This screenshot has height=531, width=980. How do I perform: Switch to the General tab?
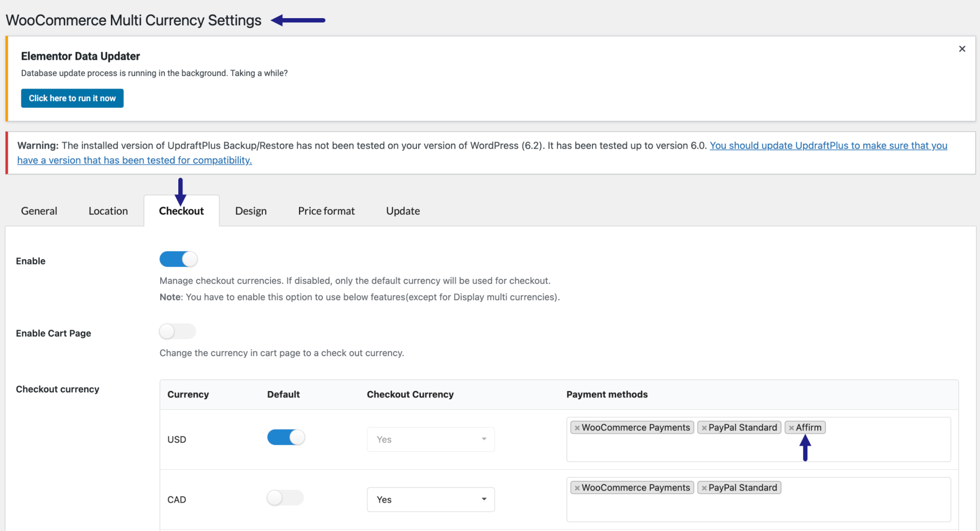(39, 211)
